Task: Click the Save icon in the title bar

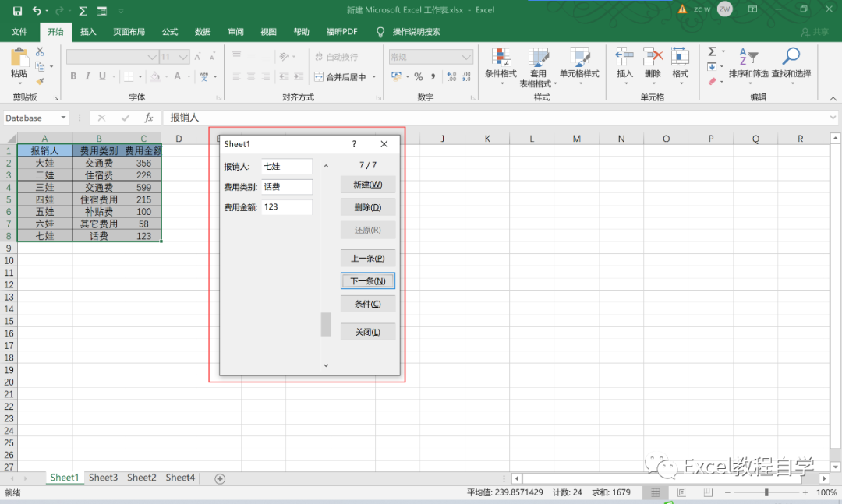Action: pos(17,11)
